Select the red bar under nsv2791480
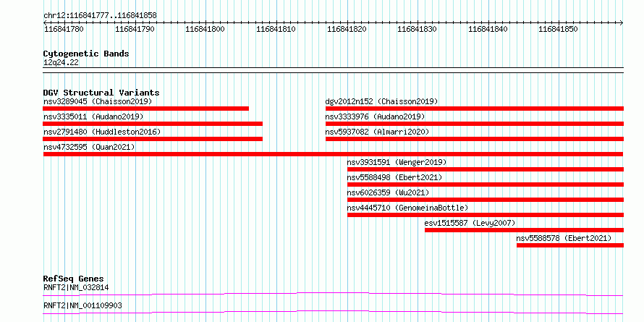The width and height of the screenshot is (644, 322). pyautogui.click(x=153, y=139)
